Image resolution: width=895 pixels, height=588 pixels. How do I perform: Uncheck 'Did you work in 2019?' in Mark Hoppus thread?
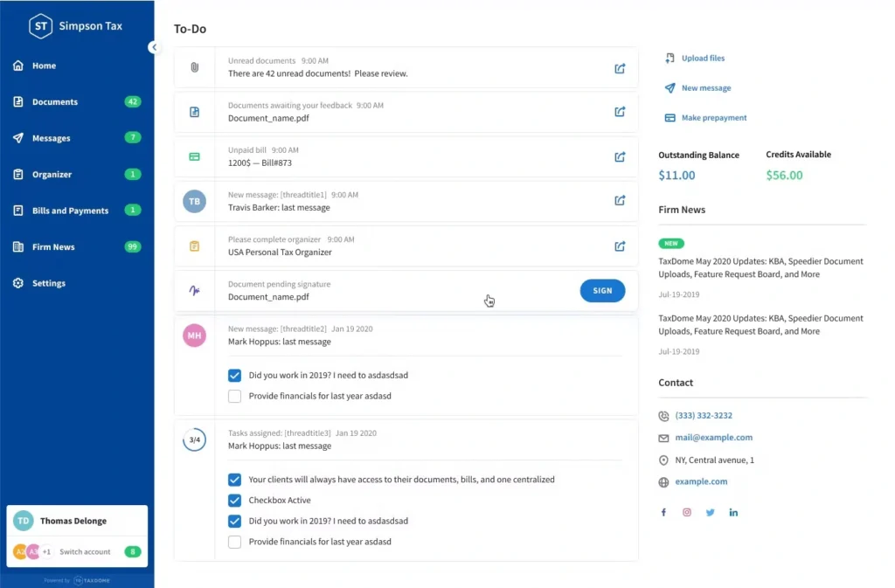pos(234,375)
